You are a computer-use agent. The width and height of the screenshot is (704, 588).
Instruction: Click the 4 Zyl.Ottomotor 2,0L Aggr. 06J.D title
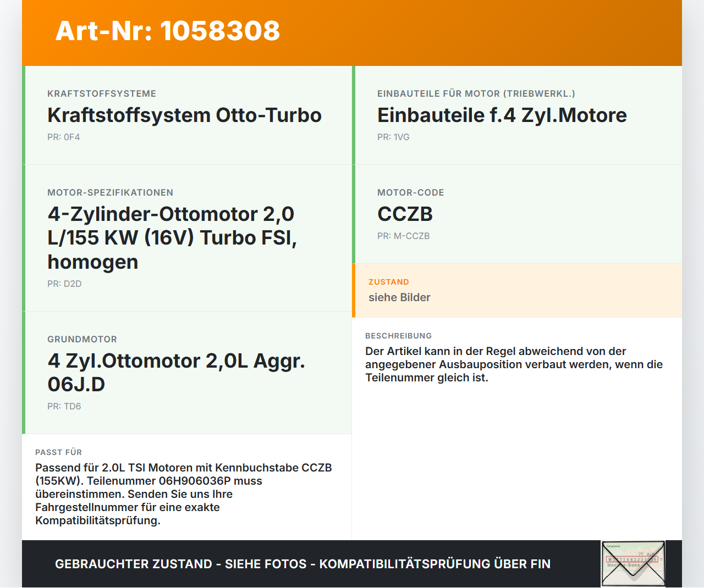pos(176,372)
